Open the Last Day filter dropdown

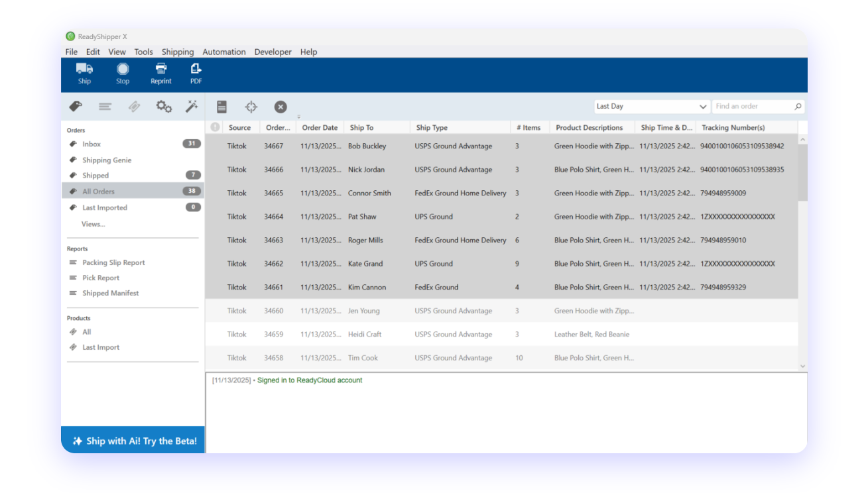tap(651, 107)
